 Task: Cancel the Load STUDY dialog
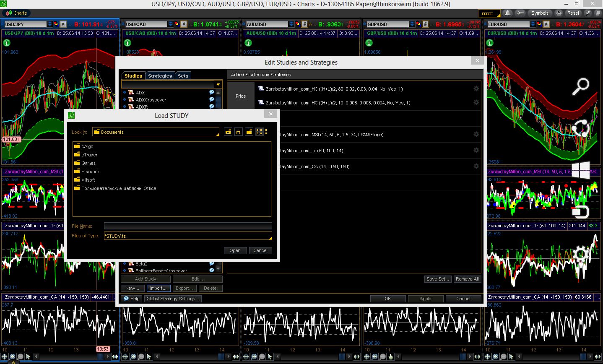pyautogui.click(x=260, y=251)
